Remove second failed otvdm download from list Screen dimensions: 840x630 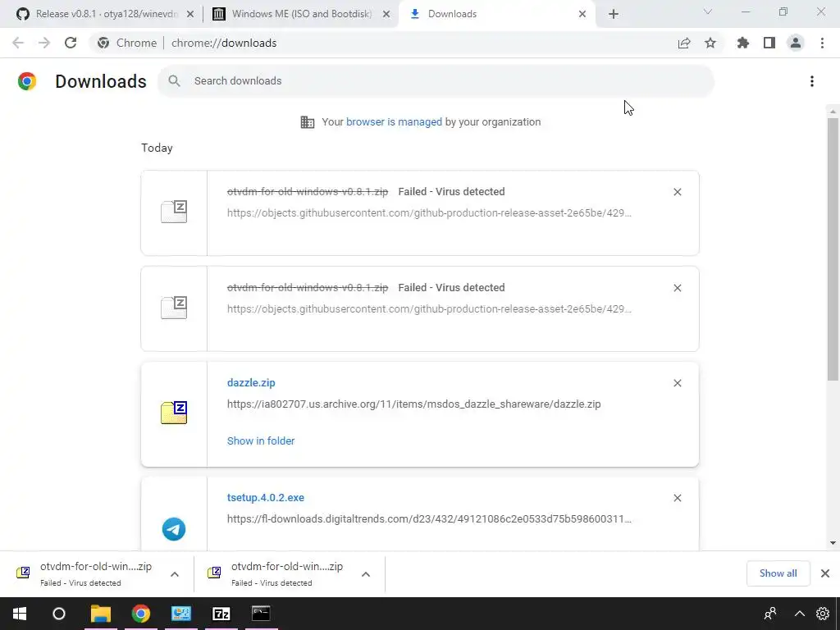tap(678, 288)
